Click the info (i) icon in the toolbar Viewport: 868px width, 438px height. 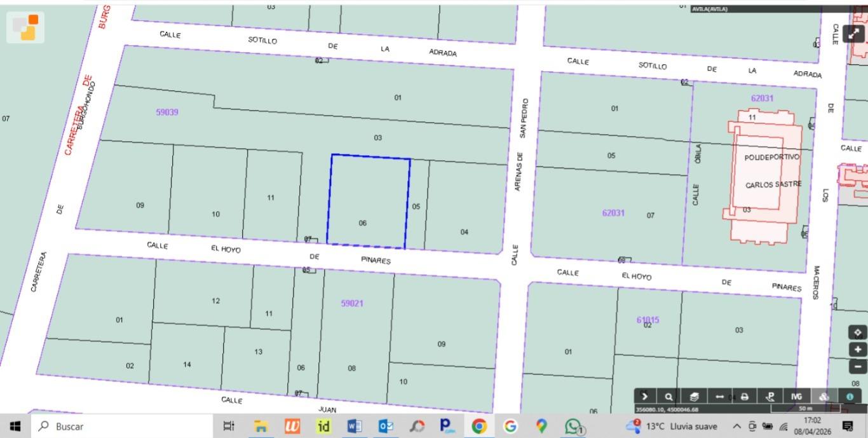coord(850,396)
